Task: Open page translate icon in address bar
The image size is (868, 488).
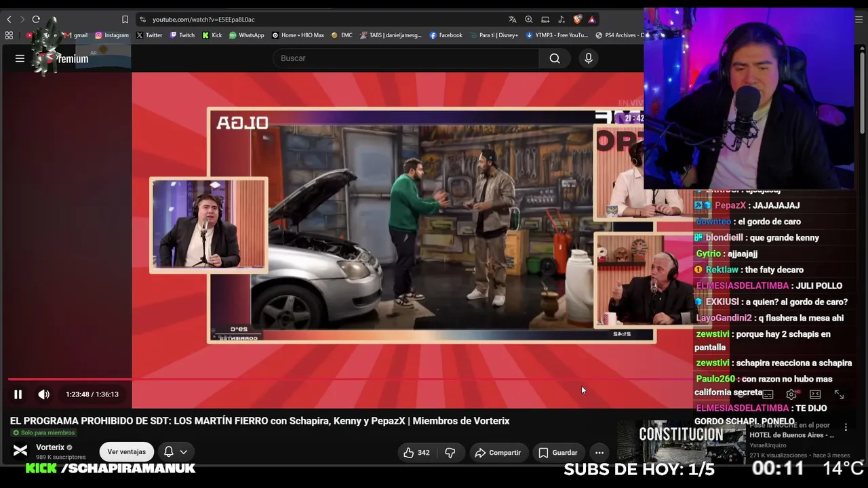Action: pyautogui.click(x=513, y=20)
